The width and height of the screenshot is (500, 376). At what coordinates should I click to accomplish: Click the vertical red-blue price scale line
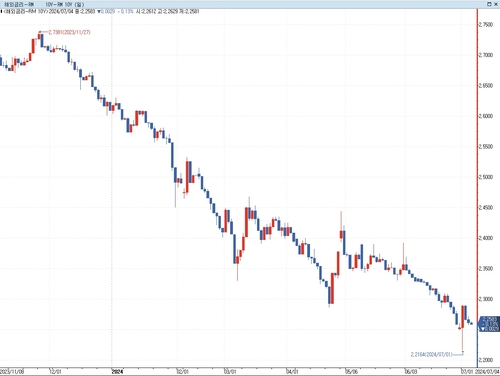(477, 188)
